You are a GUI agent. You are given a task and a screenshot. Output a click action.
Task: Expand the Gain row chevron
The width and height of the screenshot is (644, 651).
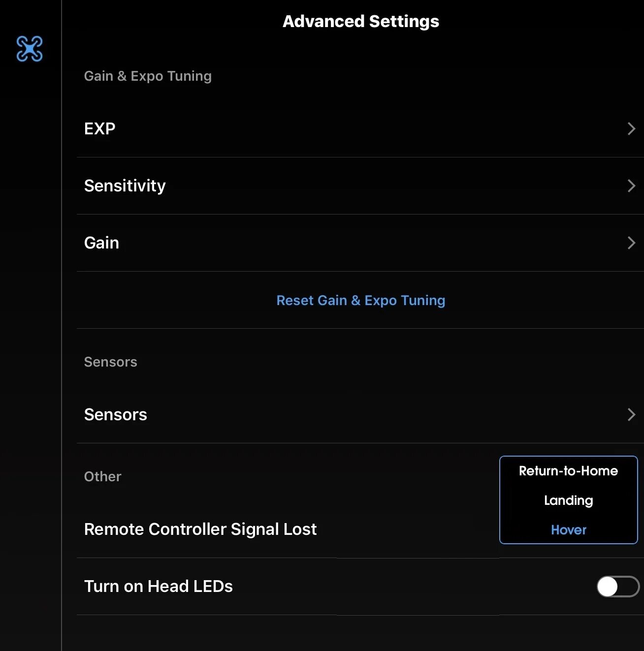(631, 243)
